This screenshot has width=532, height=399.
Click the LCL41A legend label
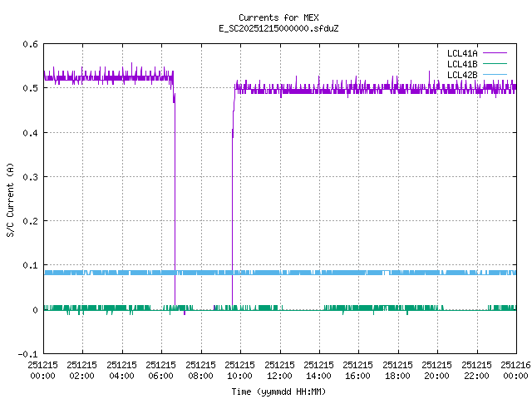(x=461, y=53)
